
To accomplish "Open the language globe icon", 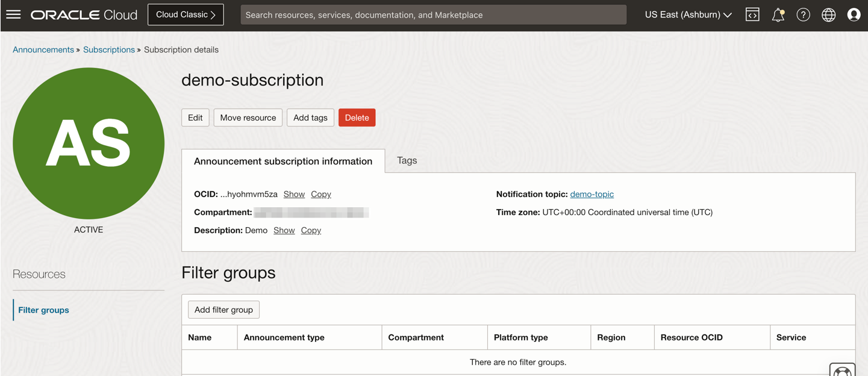I will [828, 14].
